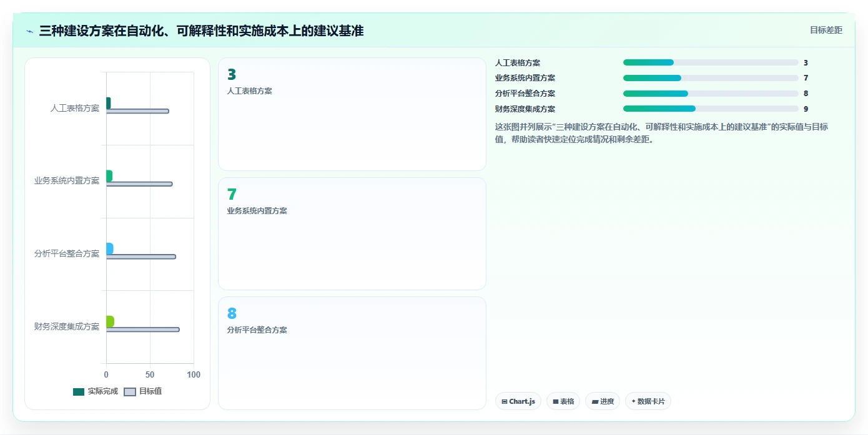Click the 人工表格方案 progress bar
Image resolution: width=868 pixels, height=435 pixels.
point(711,62)
